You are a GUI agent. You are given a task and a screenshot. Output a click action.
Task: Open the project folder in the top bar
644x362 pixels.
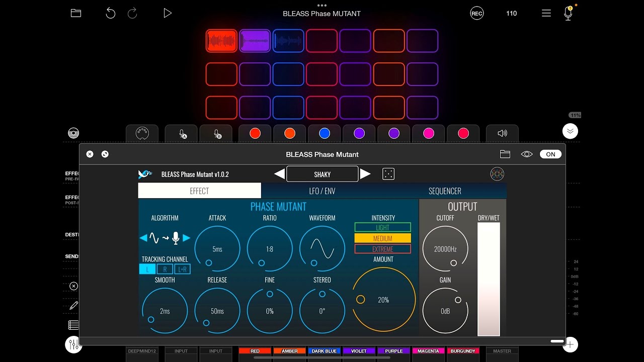[76, 14]
